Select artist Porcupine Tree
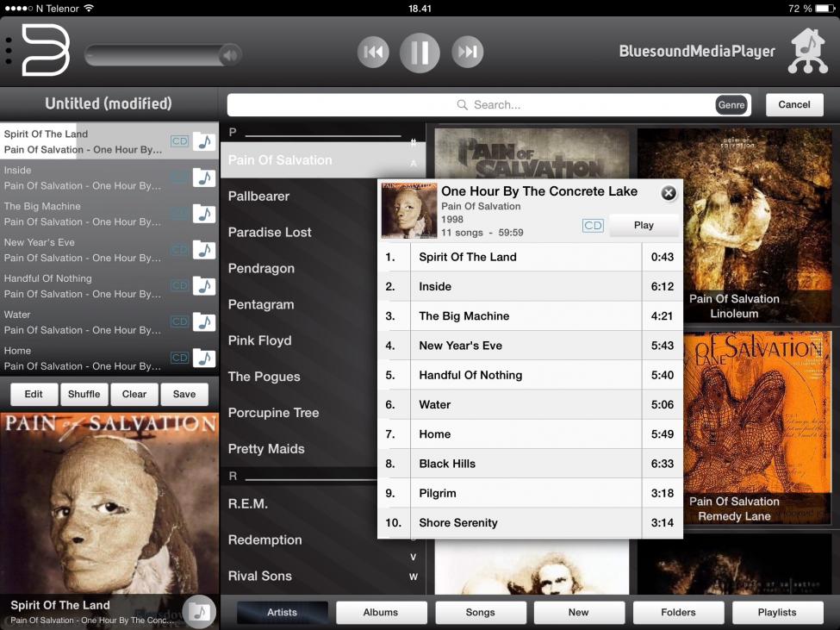Image resolution: width=840 pixels, height=630 pixels. (x=299, y=413)
